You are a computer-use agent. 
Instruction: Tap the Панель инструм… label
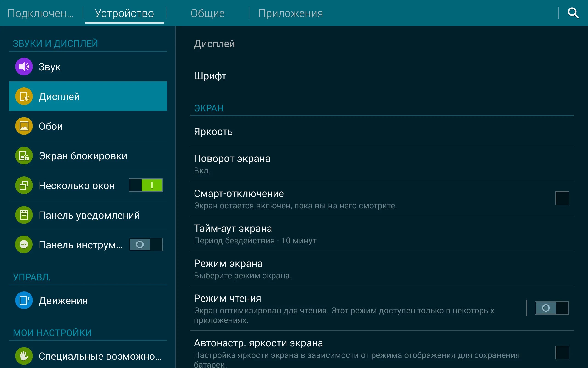(x=80, y=245)
